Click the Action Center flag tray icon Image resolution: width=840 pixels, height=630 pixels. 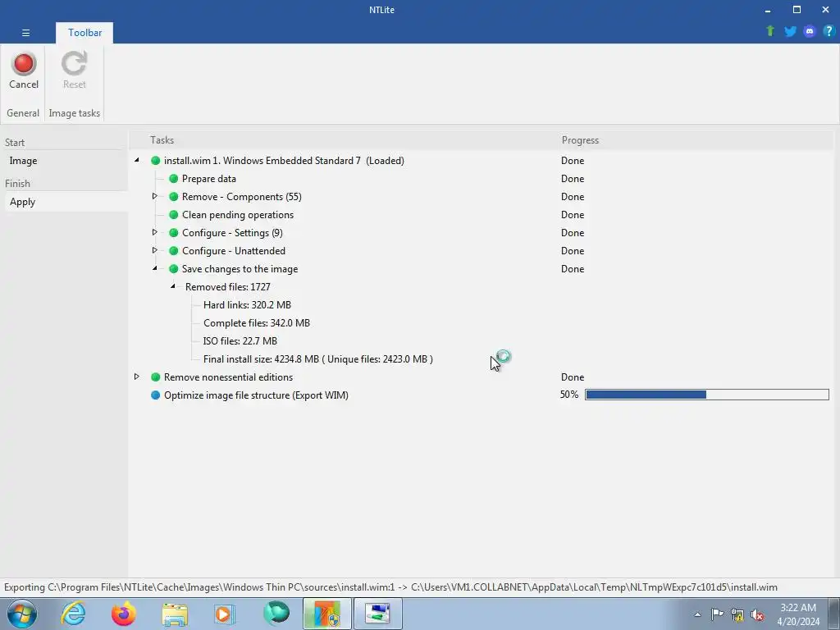tap(717, 614)
